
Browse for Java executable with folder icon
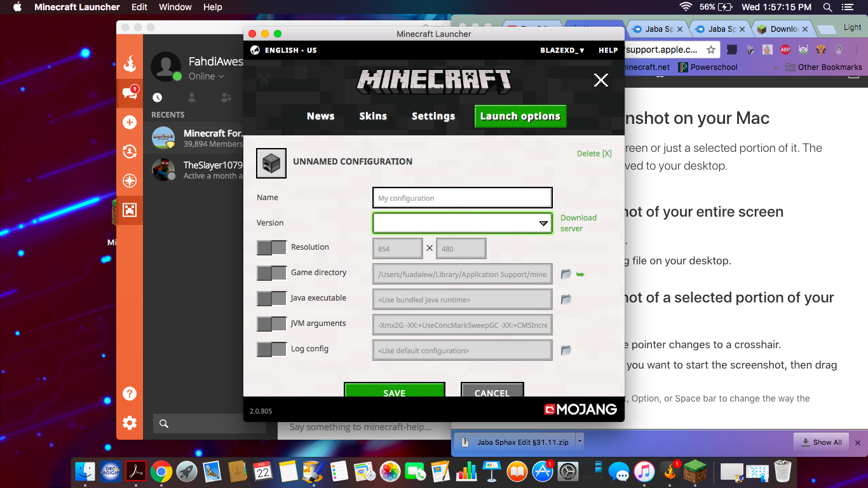coord(566,299)
